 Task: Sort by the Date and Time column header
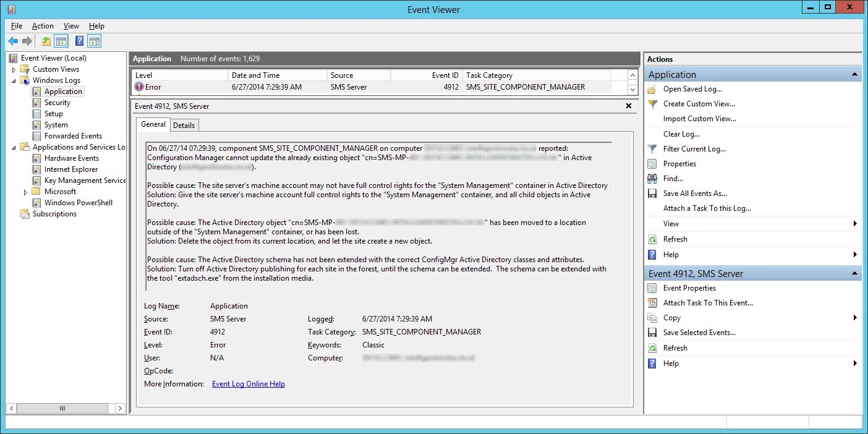point(278,75)
